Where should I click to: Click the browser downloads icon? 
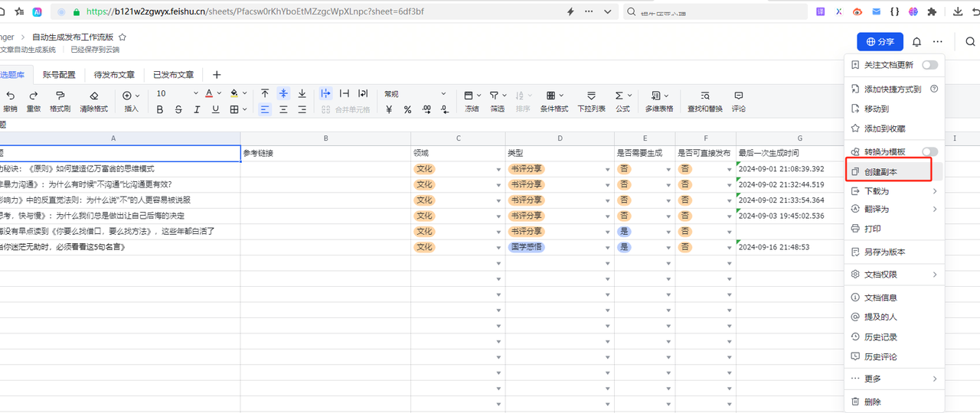tap(957, 11)
